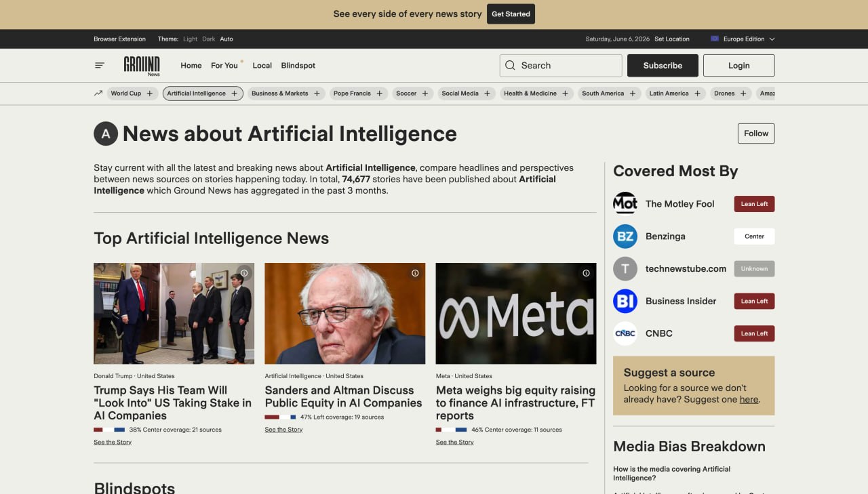868x494 pixels.
Task: Click the Subscribe button
Action: (x=663, y=66)
